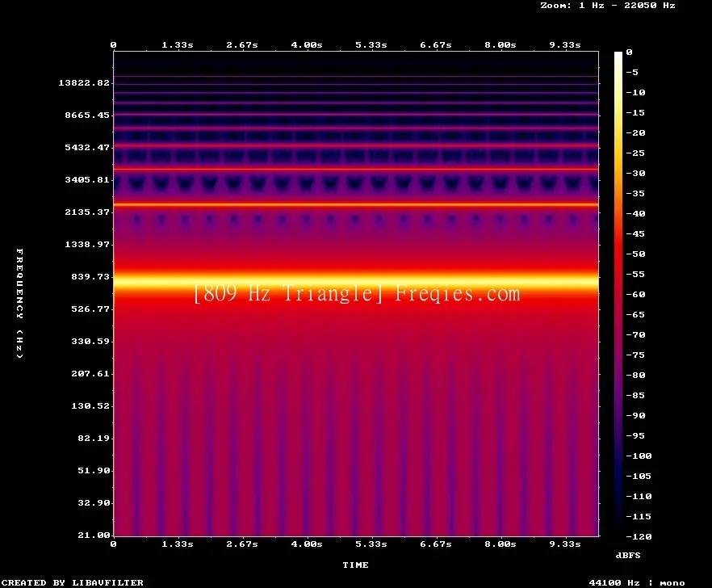
Task: Click the CREATED BY LIBAVFILTER credit text
Action: (x=72, y=582)
